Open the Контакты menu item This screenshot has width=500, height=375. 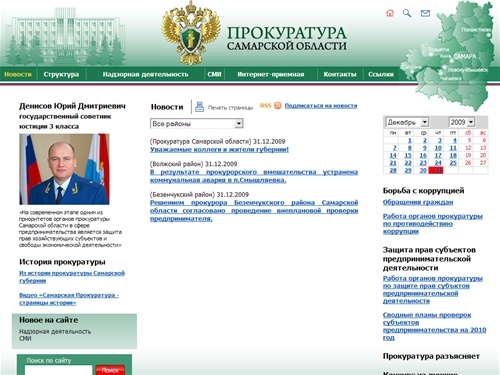340,74
